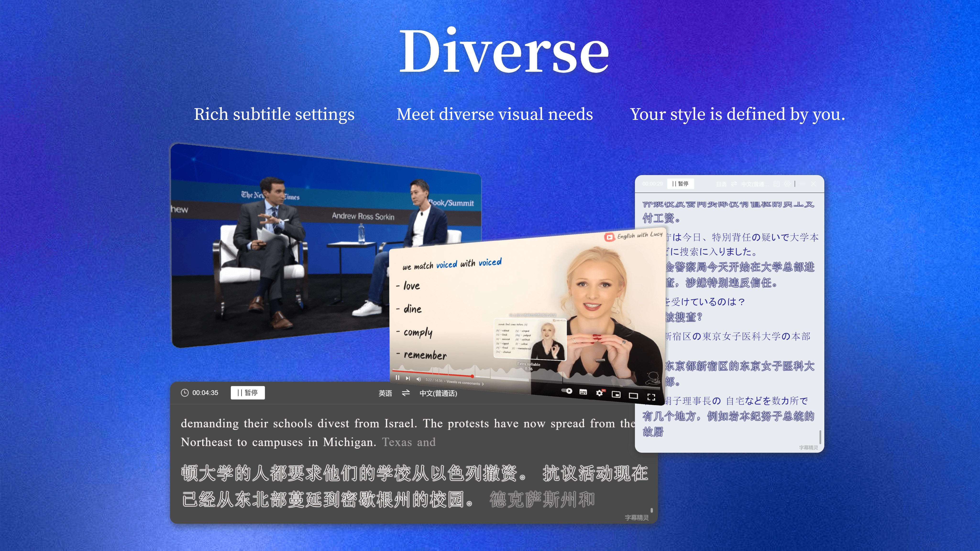This screenshot has width=980, height=551.
Task: Mute the YouTube video volume
Action: [418, 379]
